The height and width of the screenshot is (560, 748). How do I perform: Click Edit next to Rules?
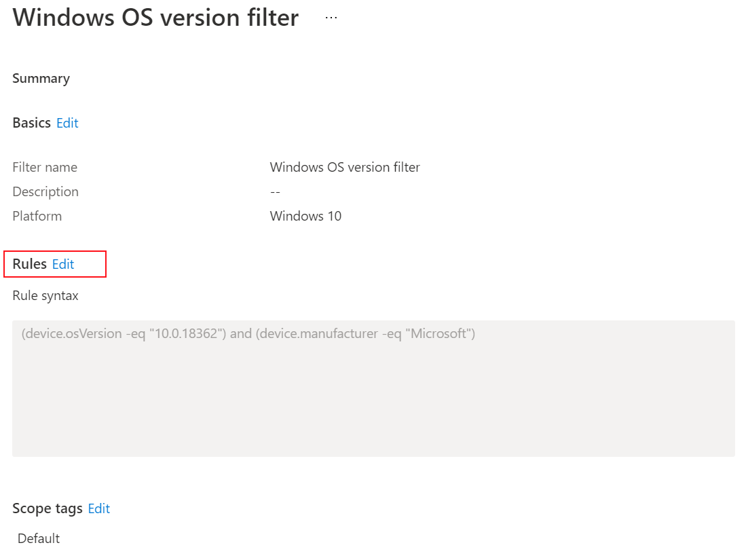62,264
